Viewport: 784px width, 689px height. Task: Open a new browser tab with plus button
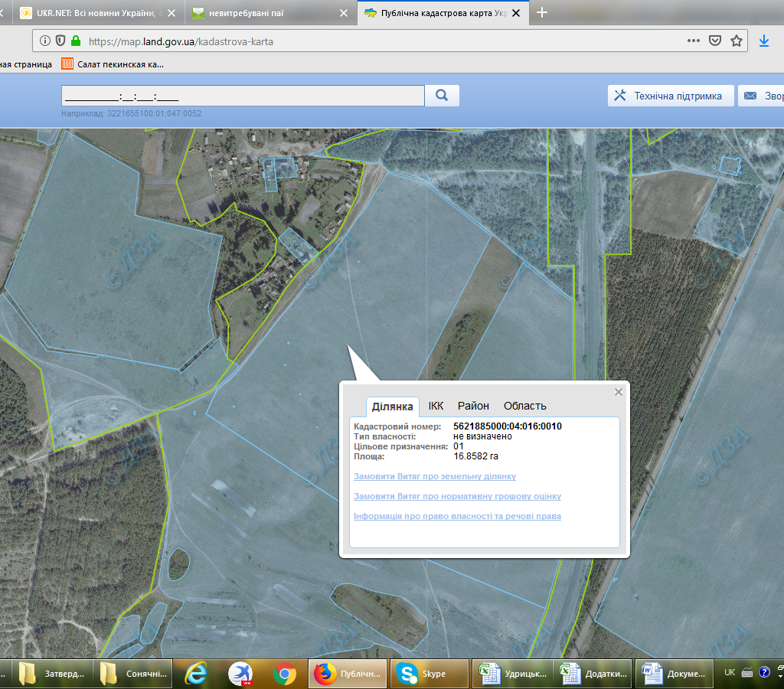543,12
